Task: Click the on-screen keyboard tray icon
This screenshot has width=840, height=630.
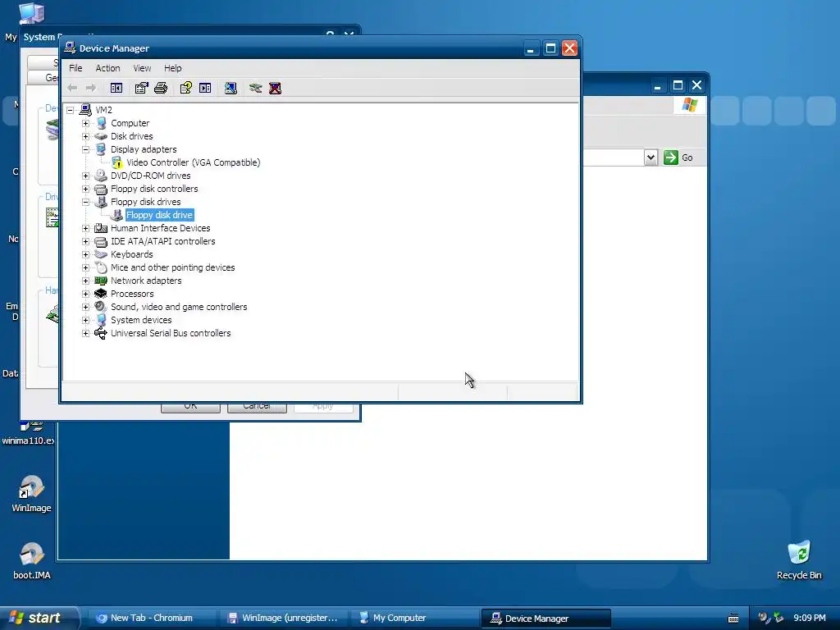Action: pyautogui.click(x=733, y=619)
